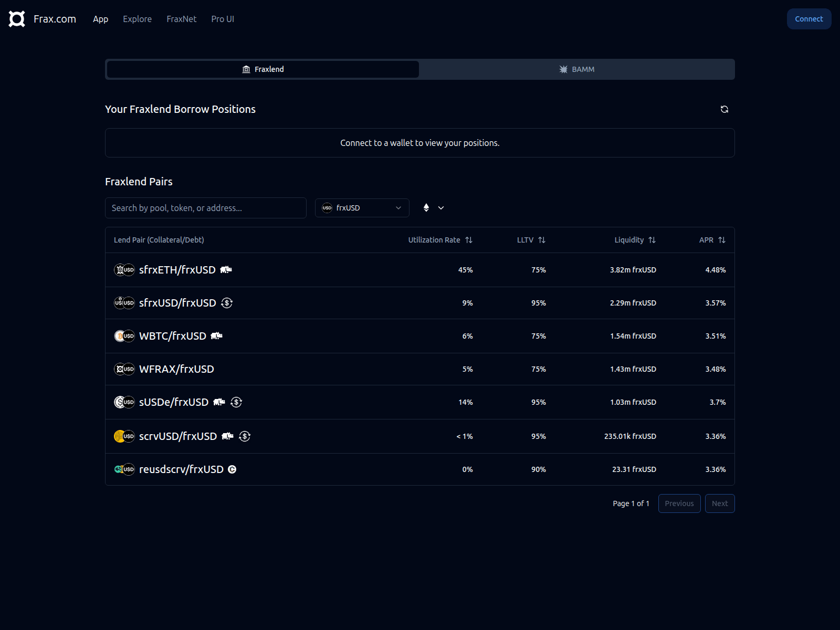Click scrvUSD/frxUSD rhino badge icon
Image resolution: width=840 pixels, height=630 pixels.
[x=227, y=436]
